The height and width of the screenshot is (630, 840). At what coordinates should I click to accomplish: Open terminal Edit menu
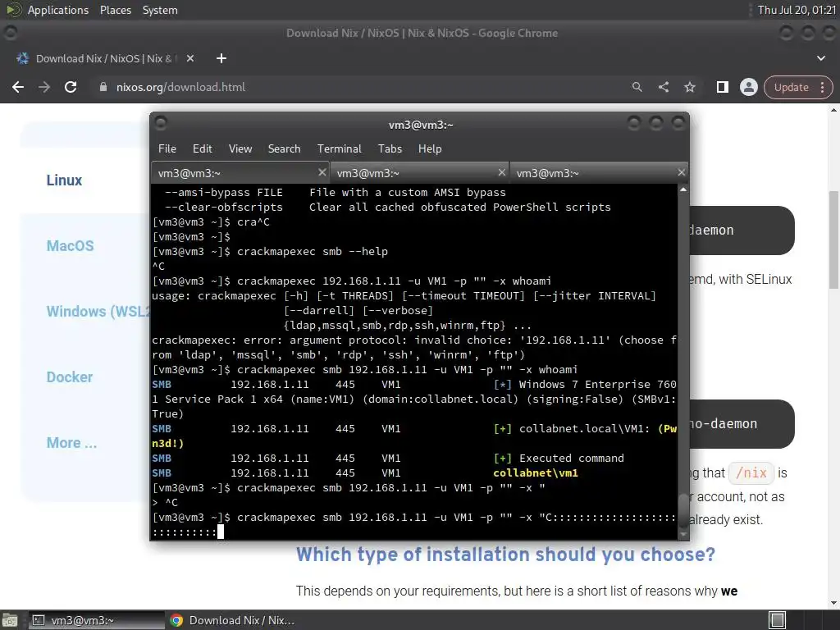(202, 149)
